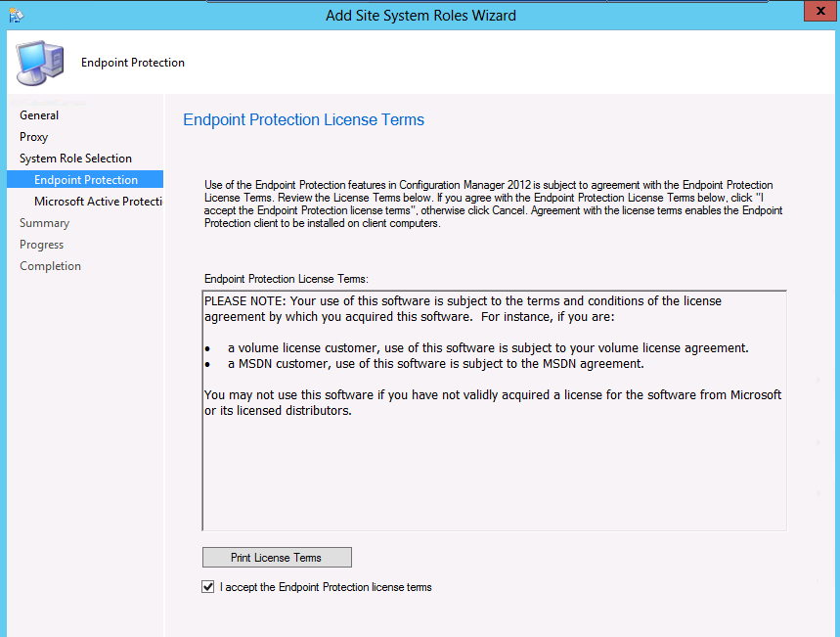The width and height of the screenshot is (840, 637).
Task: Click the Endpoint Protection License Terms heading
Action: [x=304, y=119]
